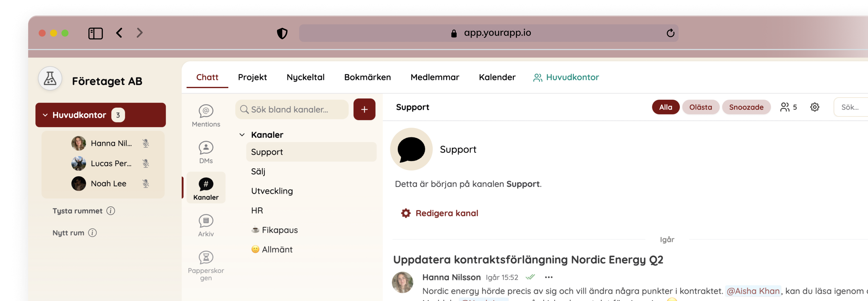Collapse the Kanaler channel list

[242, 135]
